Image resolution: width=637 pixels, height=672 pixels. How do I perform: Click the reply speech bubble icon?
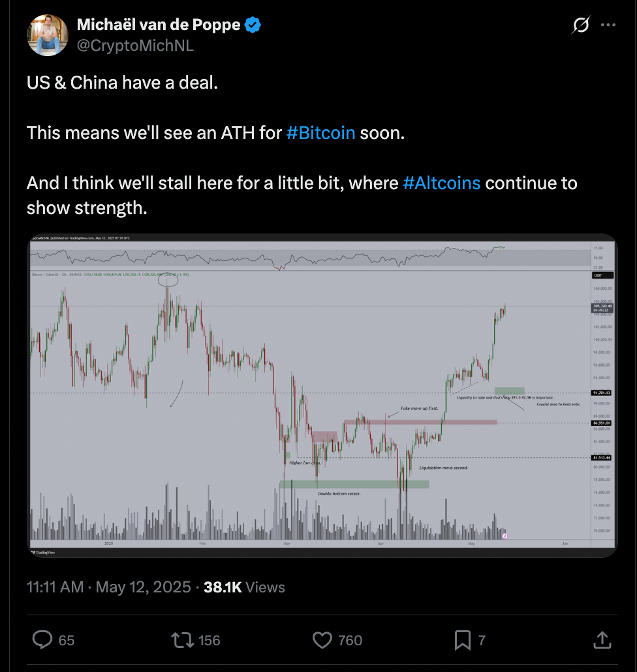click(x=42, y=640)
